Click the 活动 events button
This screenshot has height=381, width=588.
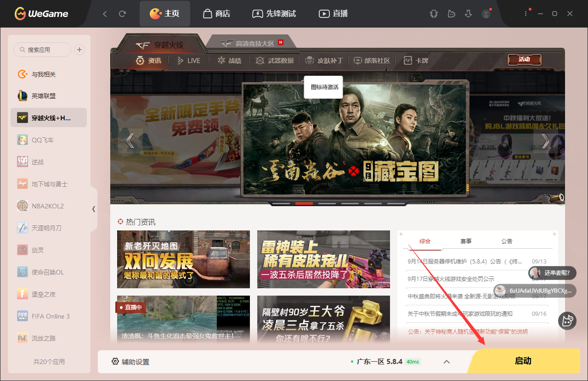524,59
